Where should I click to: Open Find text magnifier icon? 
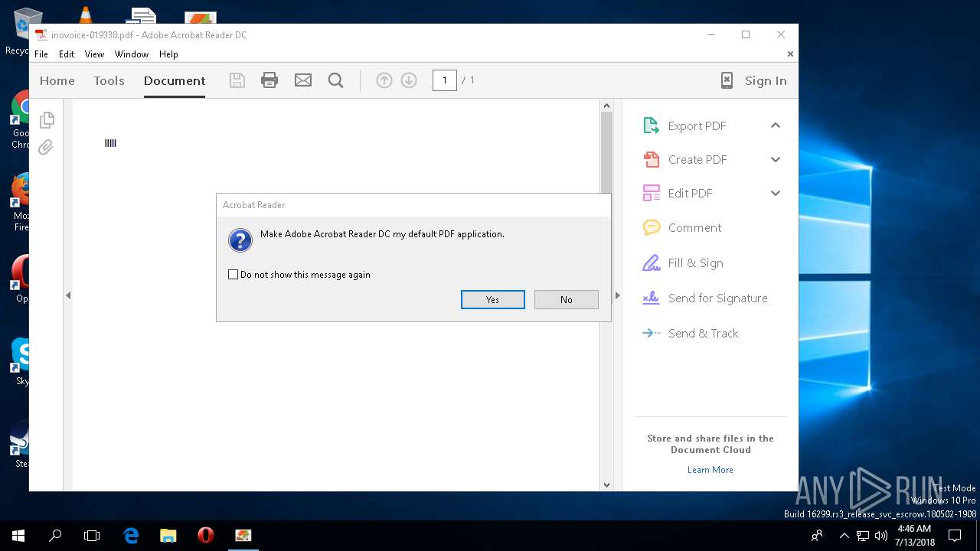click(335, 80)
